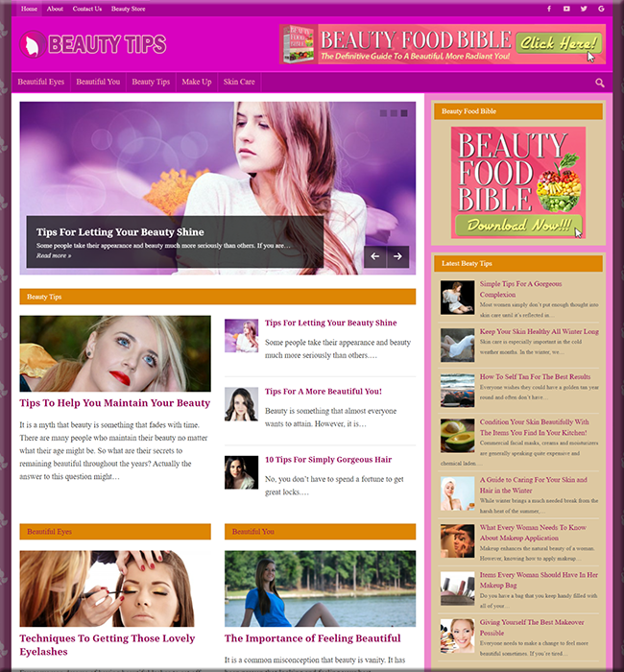Screen dimensions: 624x672
Task: Open Make Up category tab
Action: tap(197, 82)
